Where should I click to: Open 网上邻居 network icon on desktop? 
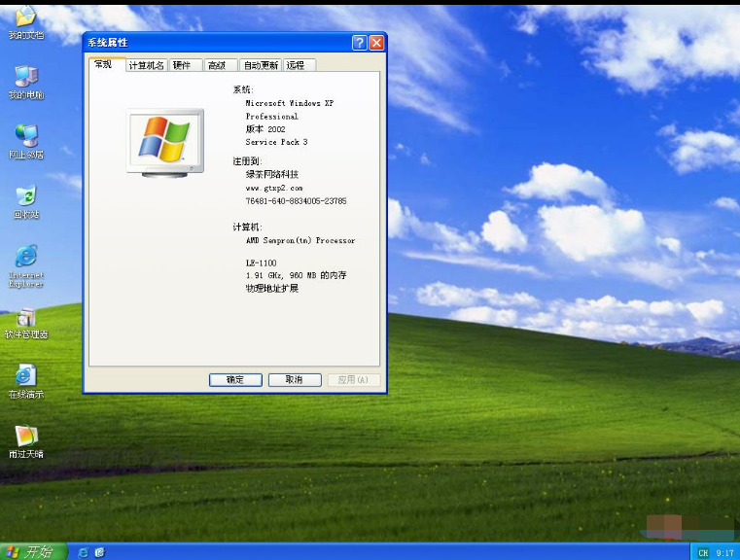(25, 136)
